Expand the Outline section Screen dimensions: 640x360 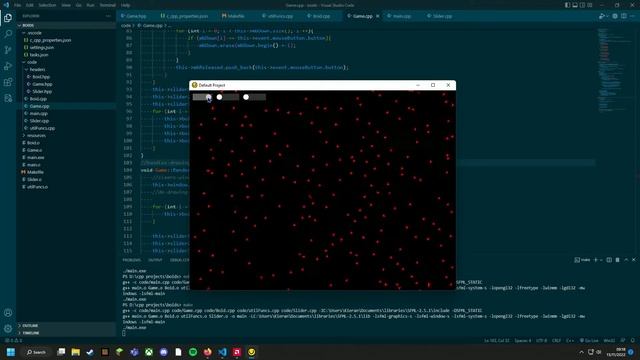(67, 326)
